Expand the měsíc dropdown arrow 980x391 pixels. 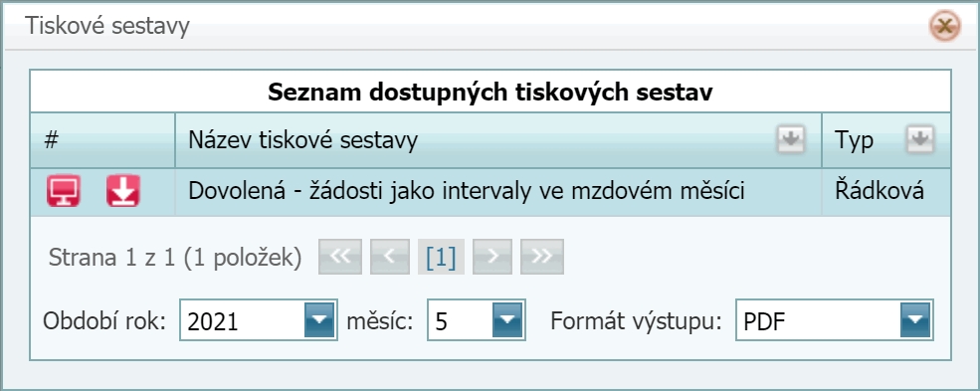[x=507, y=321]
